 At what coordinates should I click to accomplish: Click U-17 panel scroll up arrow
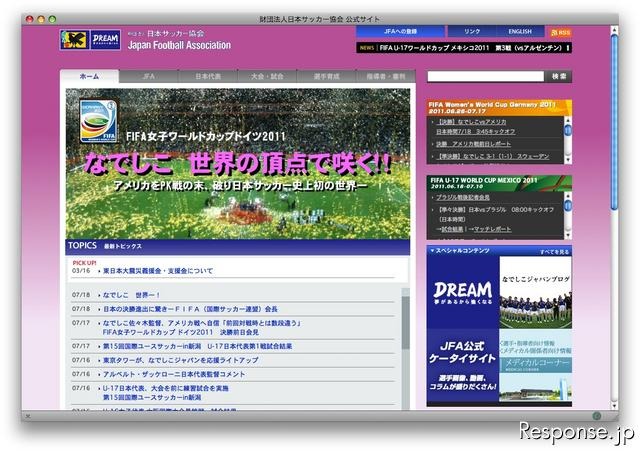tap(567, 195)
